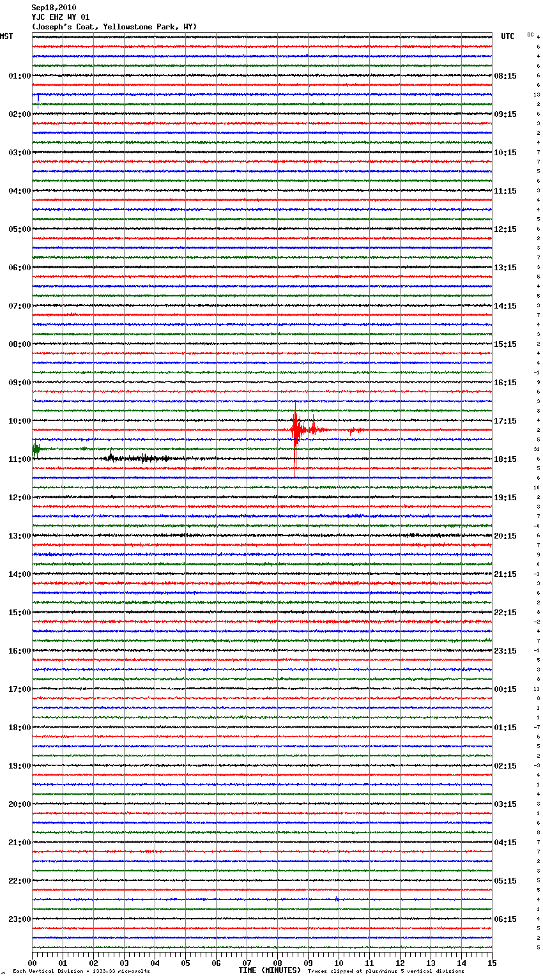Viewport: 543px width, 980px height.
Task: Click the TIME (MINUTES) axis title
Action: [x=270, y=970]
